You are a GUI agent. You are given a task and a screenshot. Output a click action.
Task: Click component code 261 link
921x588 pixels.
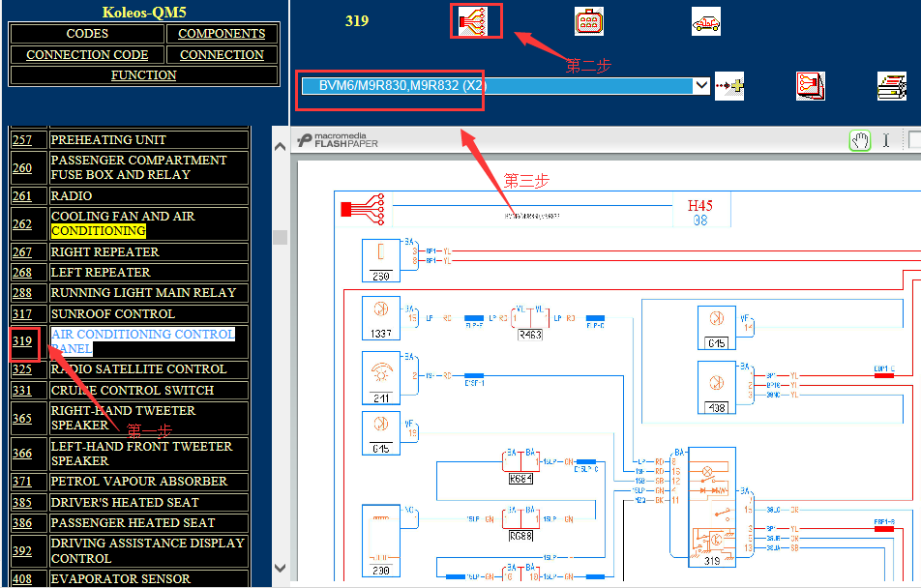tap(22, 196)
